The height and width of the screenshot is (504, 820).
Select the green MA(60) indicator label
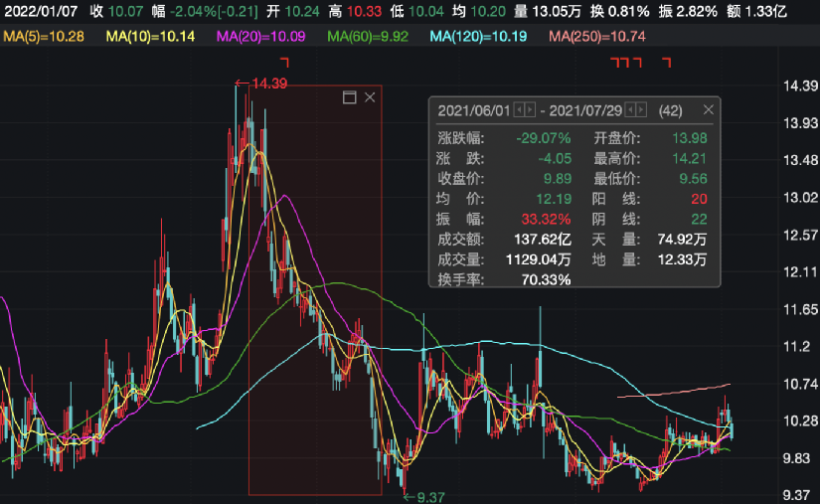point(367,37)
